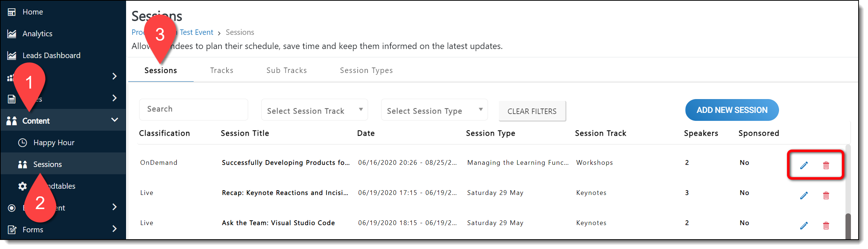The width and height of the screenshot is (868, 249).
Task: Edit Ask the Team: Visual Studio Code
Action: click(x=804, y=226)
